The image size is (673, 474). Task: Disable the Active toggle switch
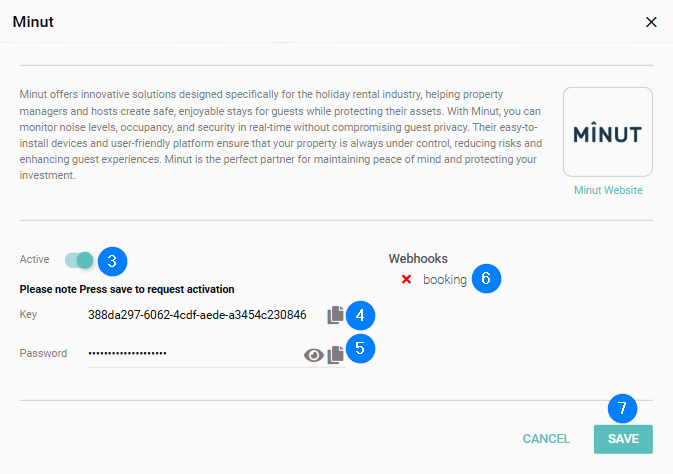tap(79, 261)
